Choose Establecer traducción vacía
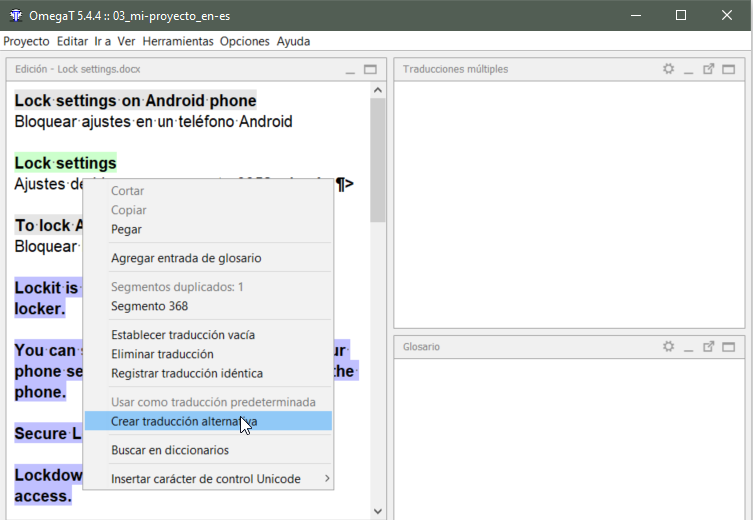 click(x=208, y=335)
